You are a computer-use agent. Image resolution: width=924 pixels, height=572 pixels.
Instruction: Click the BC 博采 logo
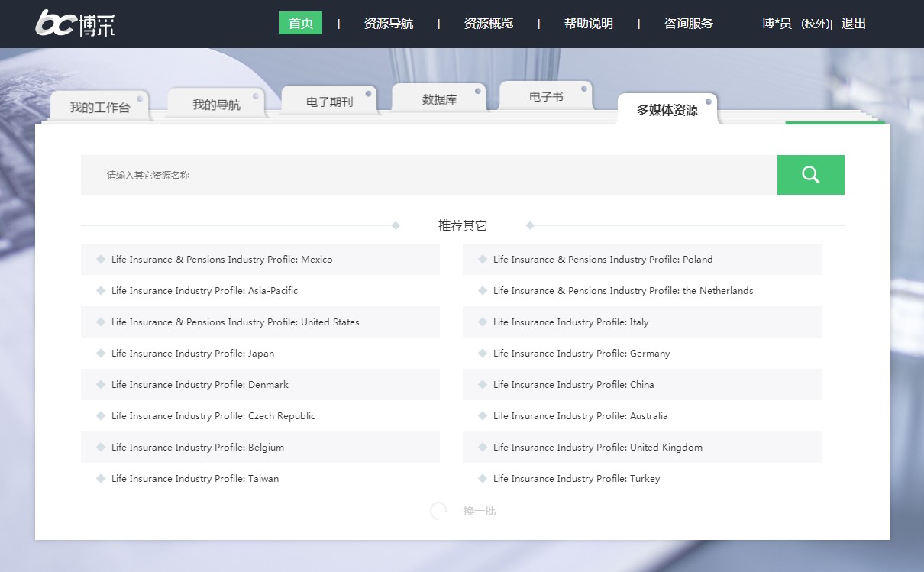(x=75, y=24)
